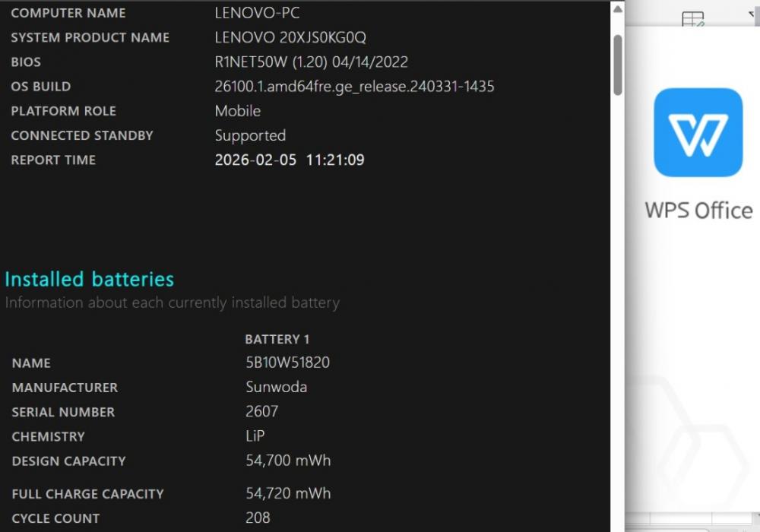Click the battery name value 5B10W51820
Screen dimensions: 760x532
point(287,363)
